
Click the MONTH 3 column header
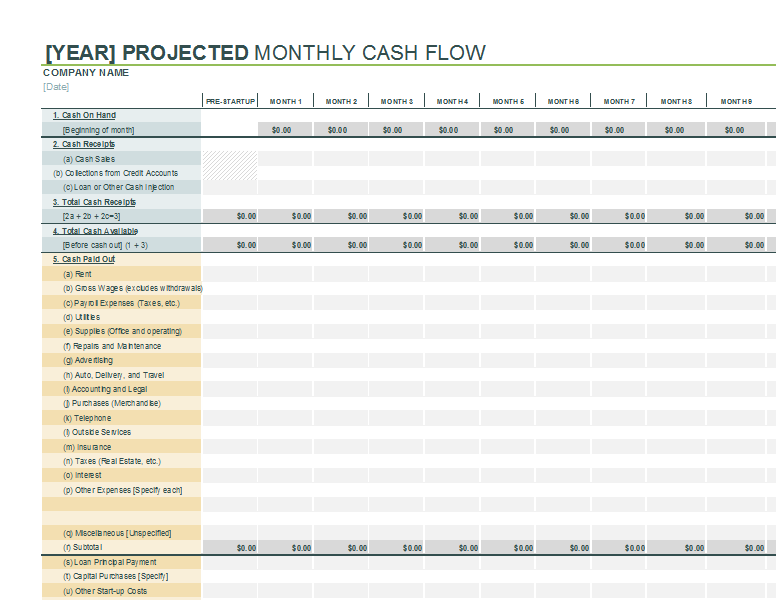[396, 101]
